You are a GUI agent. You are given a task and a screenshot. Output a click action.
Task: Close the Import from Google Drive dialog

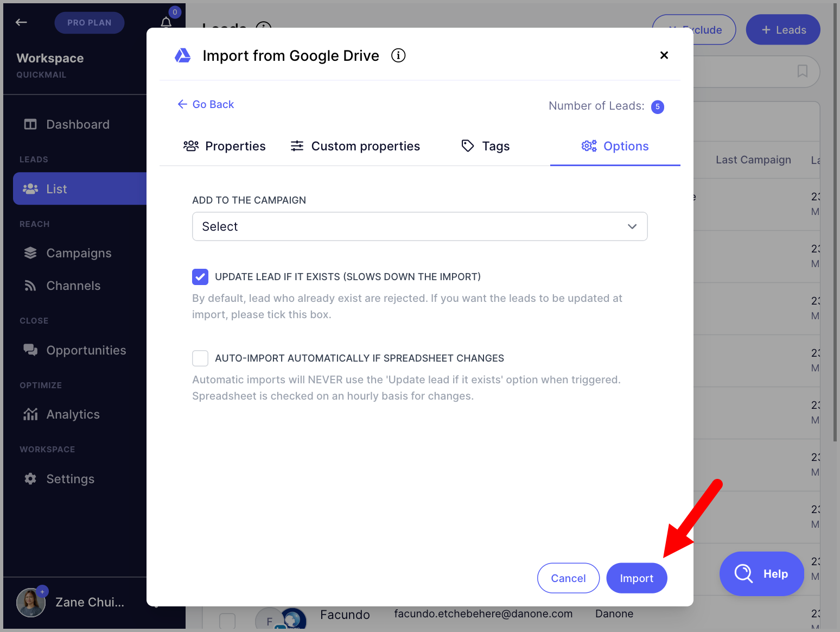pyautogui.click(x=664, y=55)
